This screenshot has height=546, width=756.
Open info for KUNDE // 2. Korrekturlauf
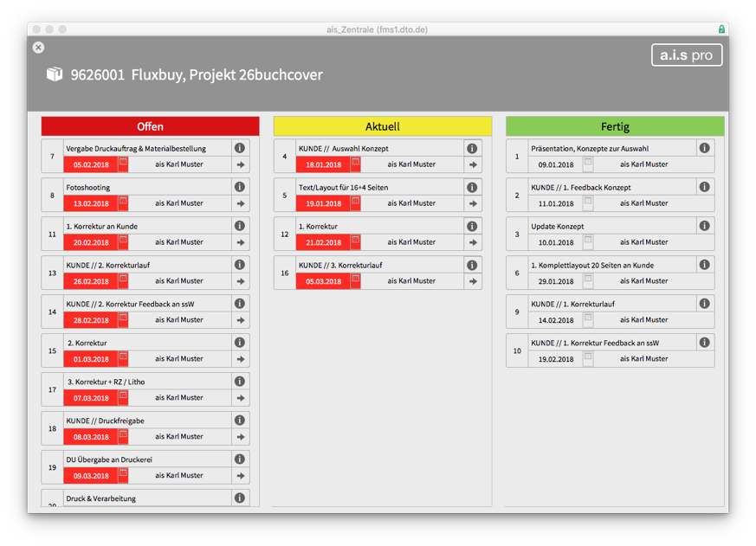coord(240,265)
